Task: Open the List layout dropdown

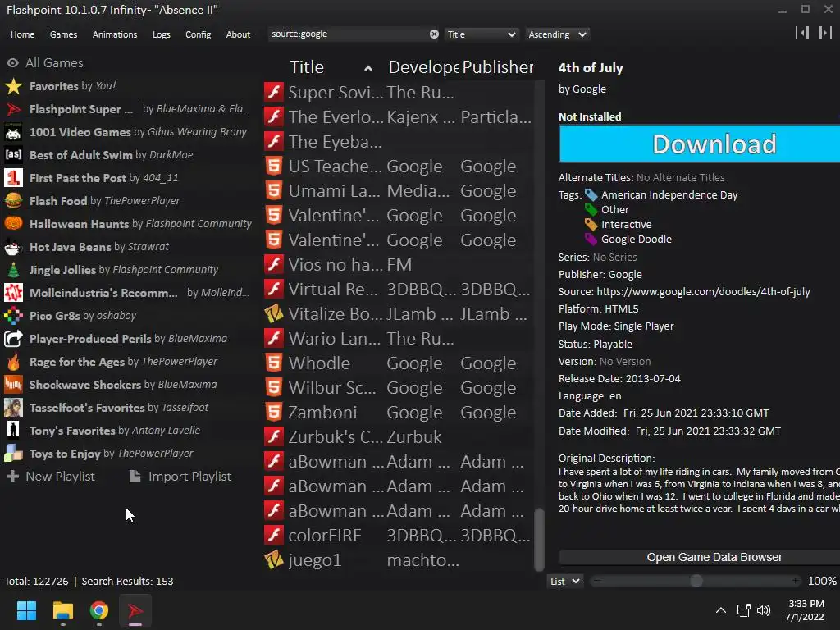Action: (565, 582)
